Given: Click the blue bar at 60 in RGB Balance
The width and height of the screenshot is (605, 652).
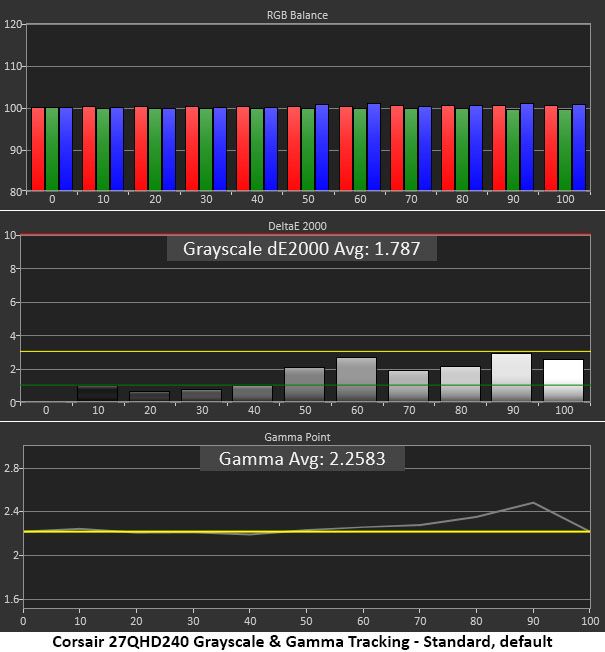Looking at the screenshot, I should [x=374, y=147].
